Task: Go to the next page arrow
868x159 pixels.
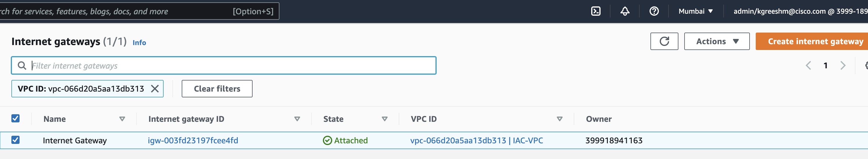Action: (843, 65)
